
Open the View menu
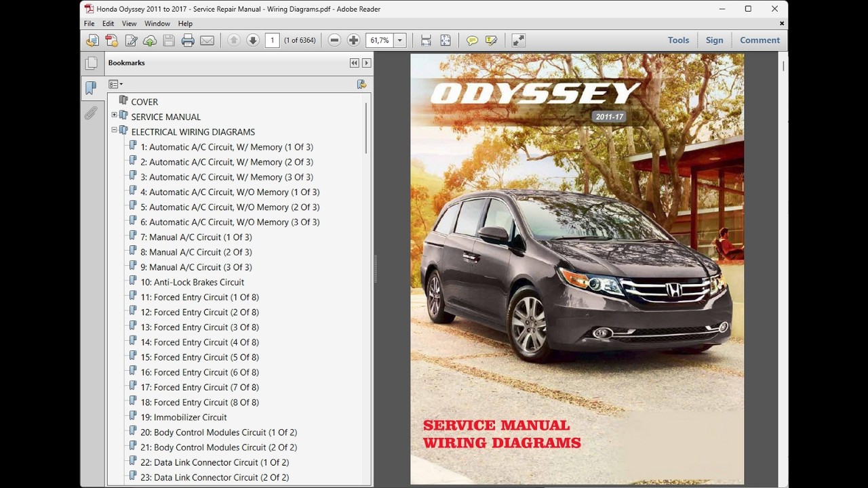coord(129,24)
